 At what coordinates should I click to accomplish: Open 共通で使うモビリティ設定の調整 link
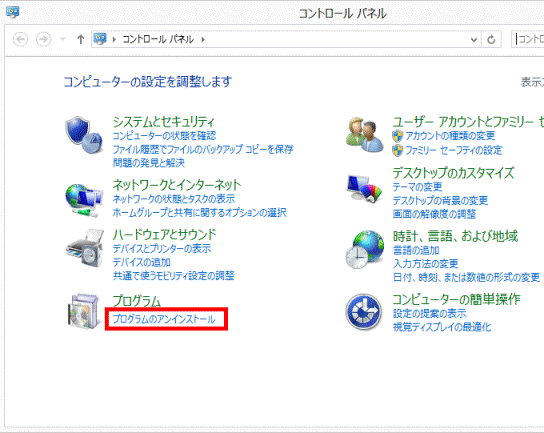point(173,276)
